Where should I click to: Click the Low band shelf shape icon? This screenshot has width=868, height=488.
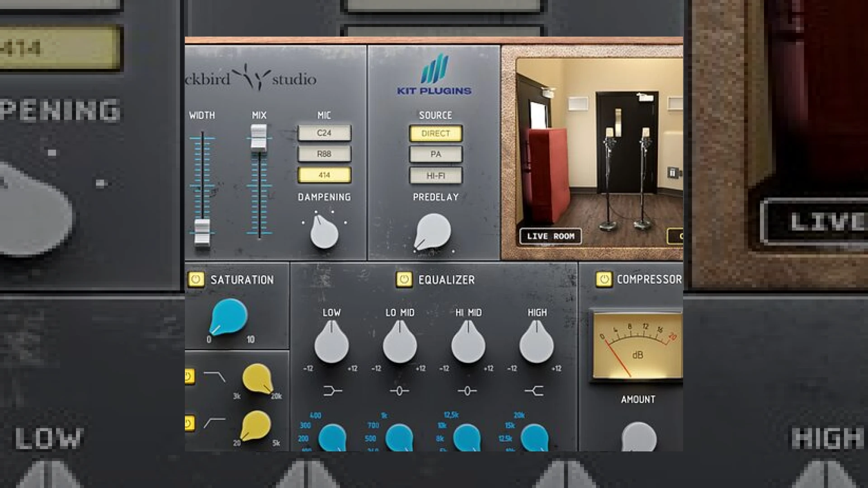[x=333, y=391]
